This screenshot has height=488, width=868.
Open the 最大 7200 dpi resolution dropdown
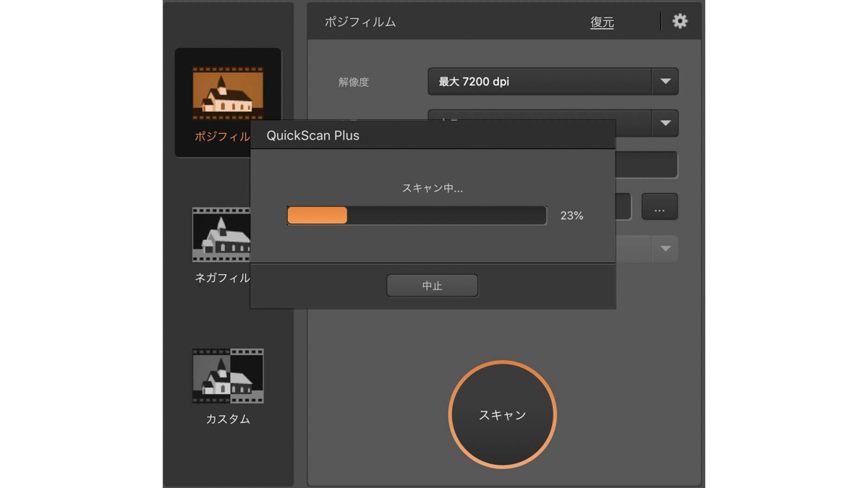pos(553,82)
